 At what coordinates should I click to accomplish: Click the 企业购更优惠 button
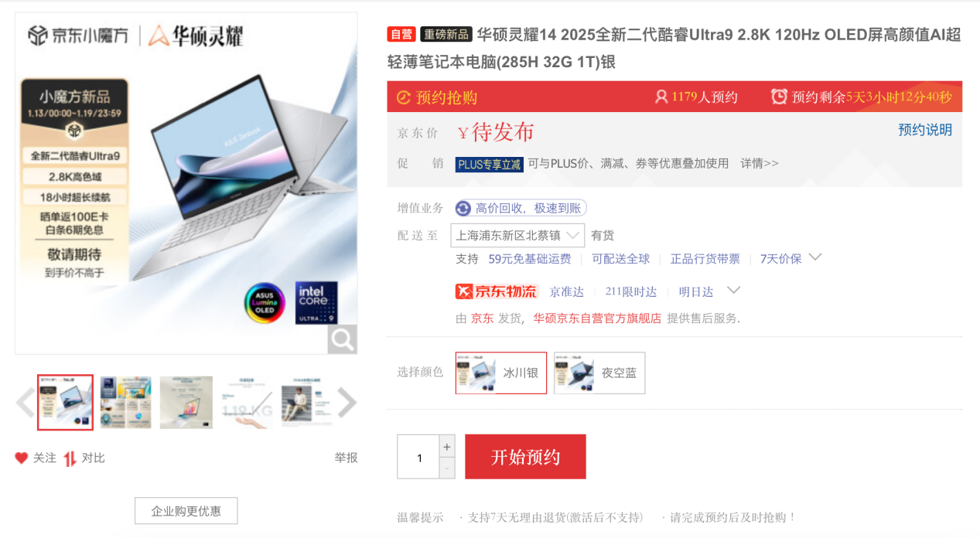[x=186, y=511]
